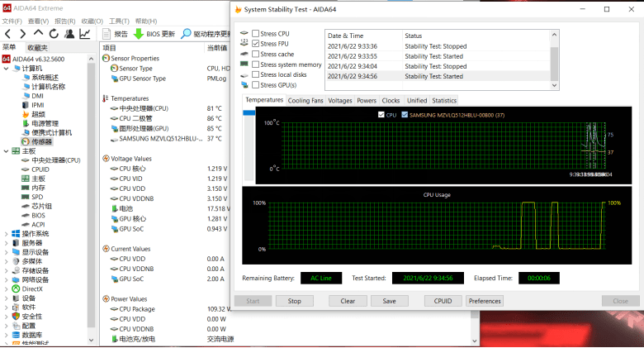Click the 当前值 column header
644x348 pixels.
click(x=217, y=48)
